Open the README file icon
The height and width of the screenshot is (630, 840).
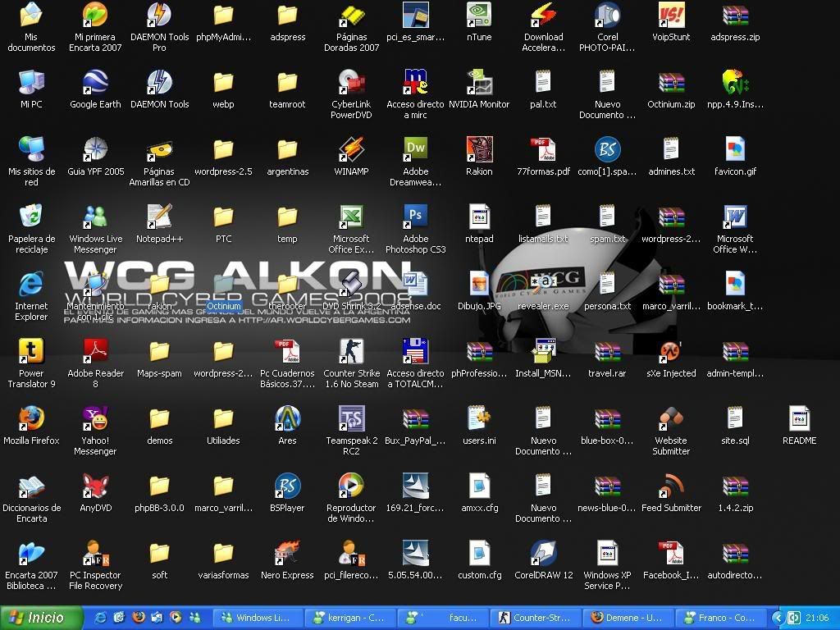point(799,418)
